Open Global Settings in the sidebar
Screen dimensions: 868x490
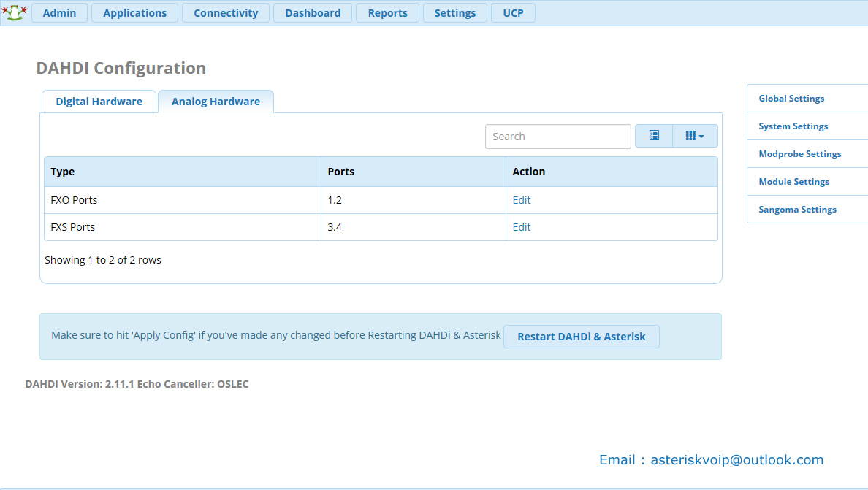click(791, 99)
